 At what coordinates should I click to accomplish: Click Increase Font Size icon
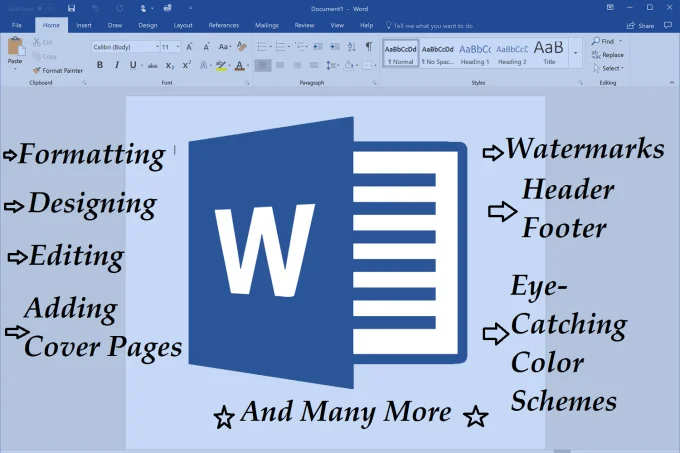[x=189, y=47]
